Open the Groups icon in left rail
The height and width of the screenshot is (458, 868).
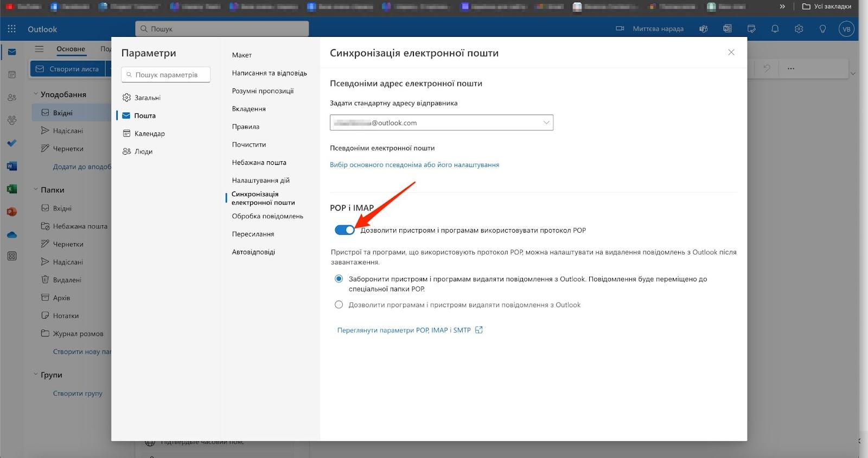(x=12, y=120)
